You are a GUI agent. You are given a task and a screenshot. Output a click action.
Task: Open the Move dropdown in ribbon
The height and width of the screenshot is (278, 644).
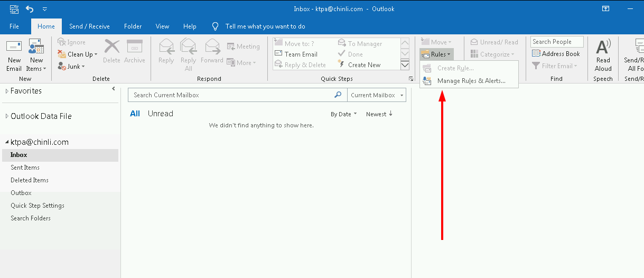436,42
